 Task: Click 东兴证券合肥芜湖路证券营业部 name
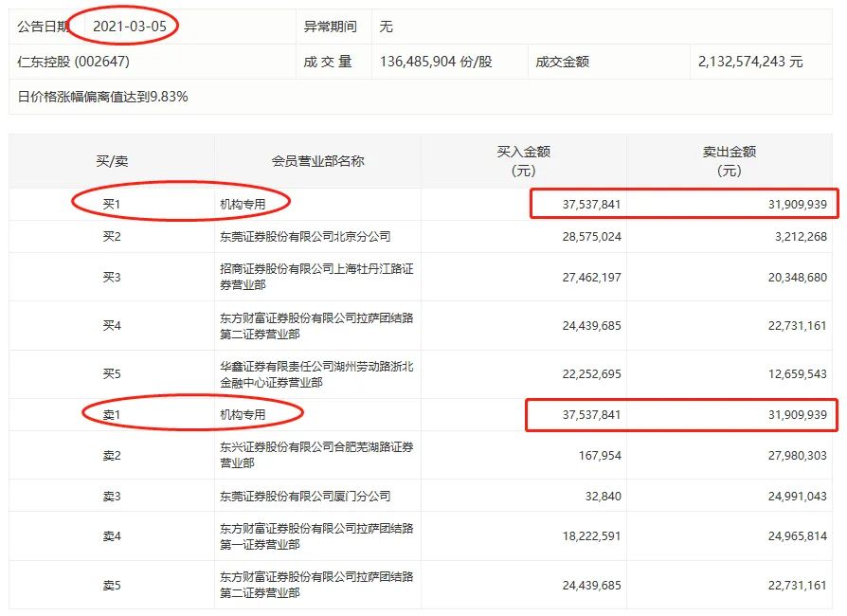click(316, 455)
